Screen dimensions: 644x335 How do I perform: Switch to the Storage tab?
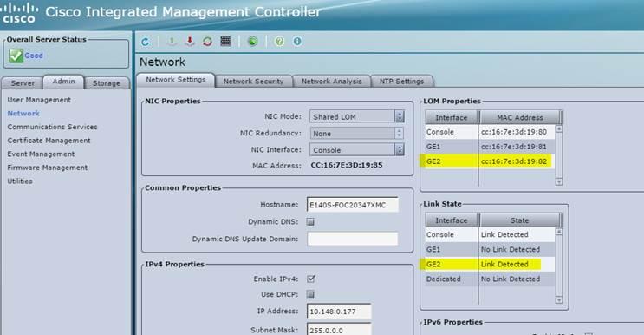click(107, 83)
